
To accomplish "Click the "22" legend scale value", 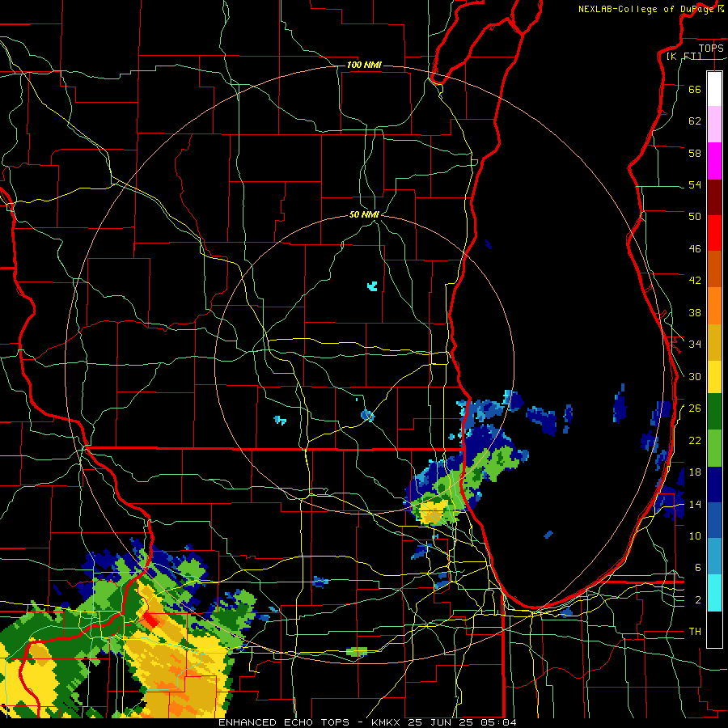I will [695, 440].
